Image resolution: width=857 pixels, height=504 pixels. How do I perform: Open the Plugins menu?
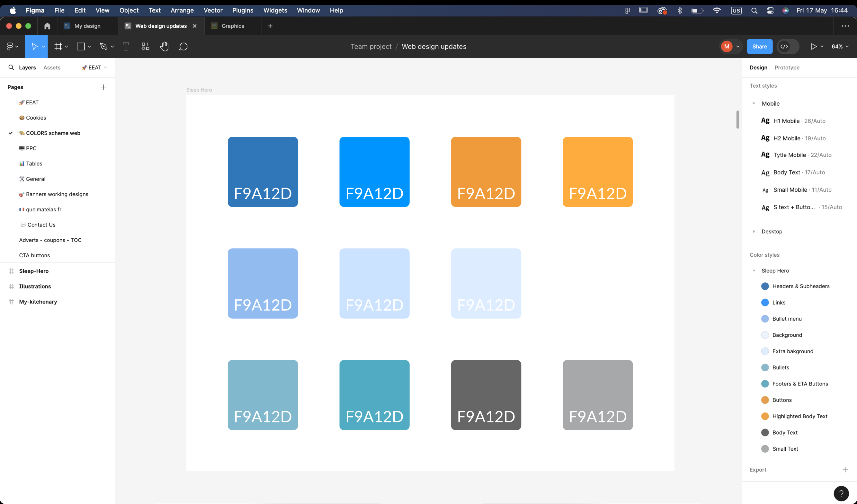coord(243,11)
